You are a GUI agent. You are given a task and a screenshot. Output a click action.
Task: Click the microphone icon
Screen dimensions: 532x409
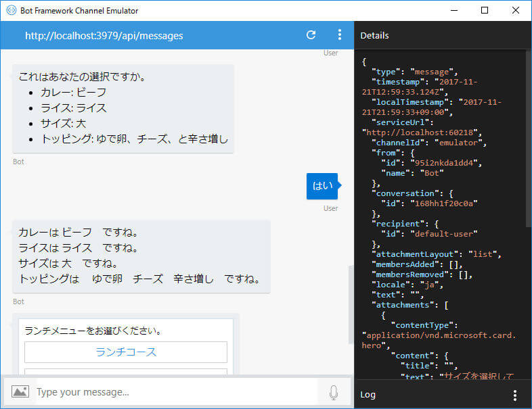pos(334,392)
